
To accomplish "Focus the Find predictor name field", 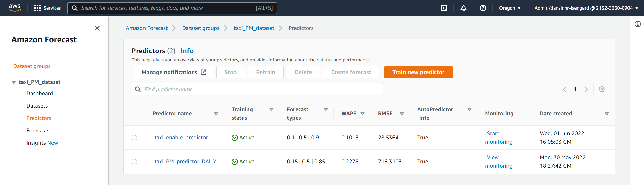I will pos(257,89).
